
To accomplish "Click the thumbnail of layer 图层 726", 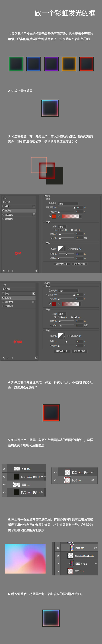I will click(x=17, y=469).
